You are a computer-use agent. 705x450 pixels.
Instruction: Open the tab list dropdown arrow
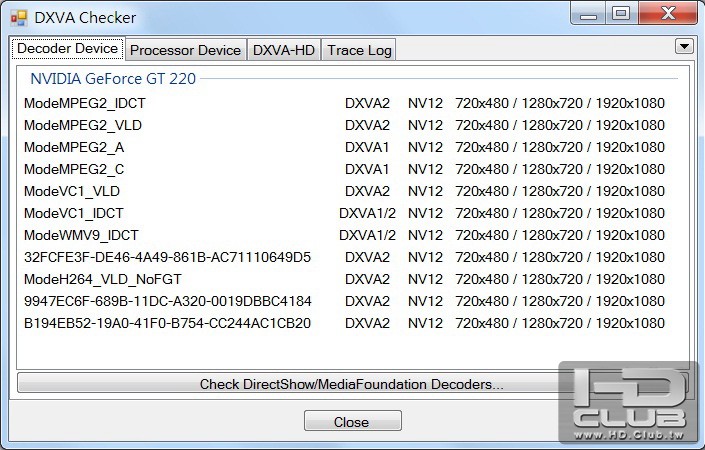tap(684, 46)
